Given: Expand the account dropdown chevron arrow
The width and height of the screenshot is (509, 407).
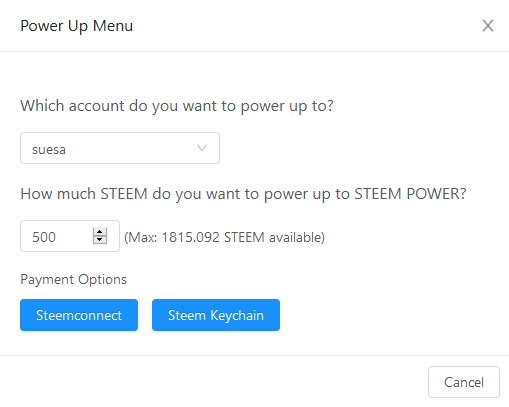Looking at the screenshot, I should click(202, 148).
